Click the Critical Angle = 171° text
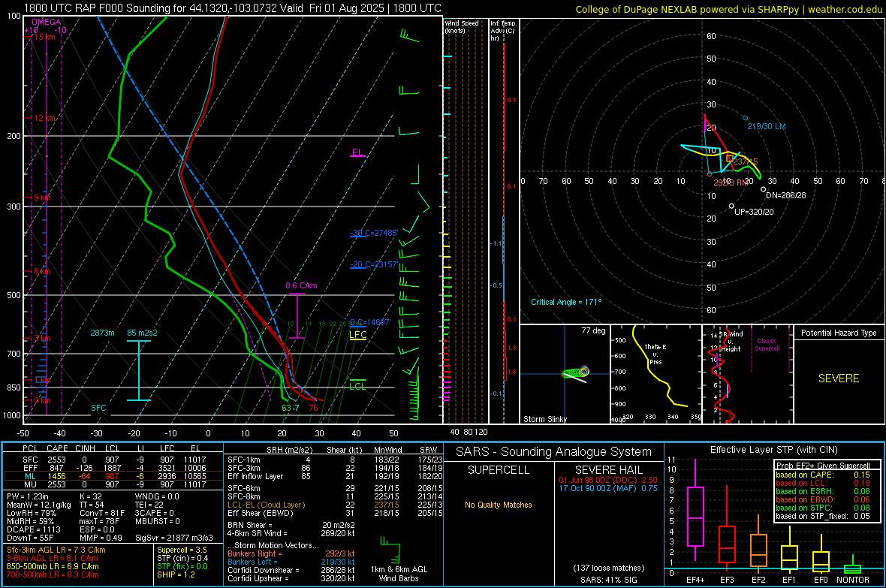This screenshot has width=886, height=588. [x=566, y=302]
